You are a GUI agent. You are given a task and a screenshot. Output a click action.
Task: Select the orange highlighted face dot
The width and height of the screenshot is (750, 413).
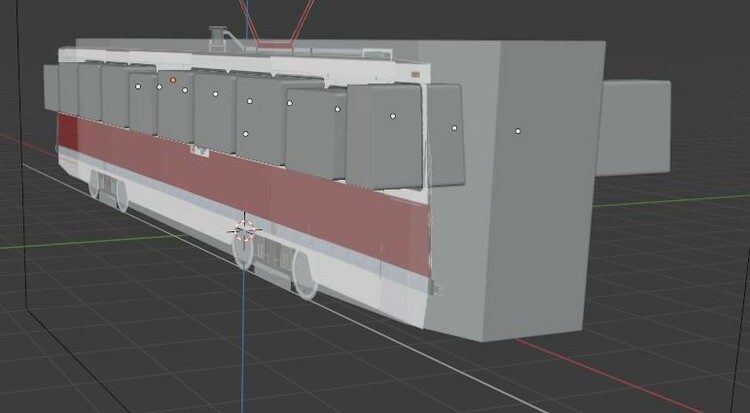(x=173, y=80)
